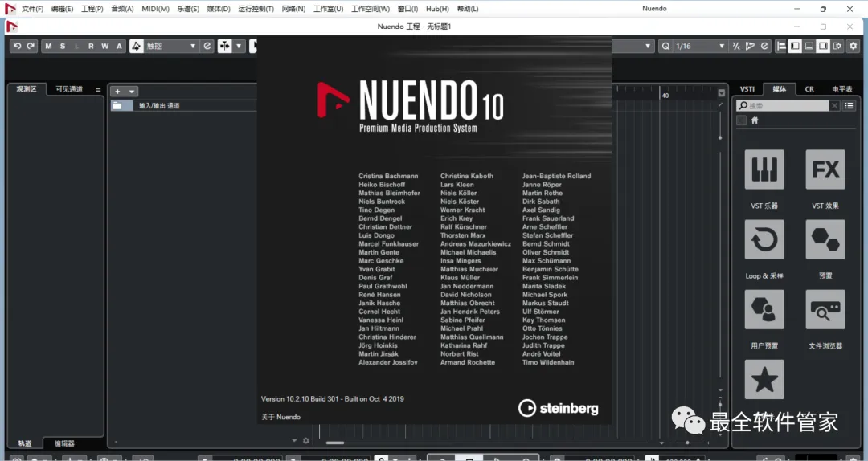Screen dimensions: 868x461
Task: Toggle the soft quantize icon
Action: pos(736,46)
